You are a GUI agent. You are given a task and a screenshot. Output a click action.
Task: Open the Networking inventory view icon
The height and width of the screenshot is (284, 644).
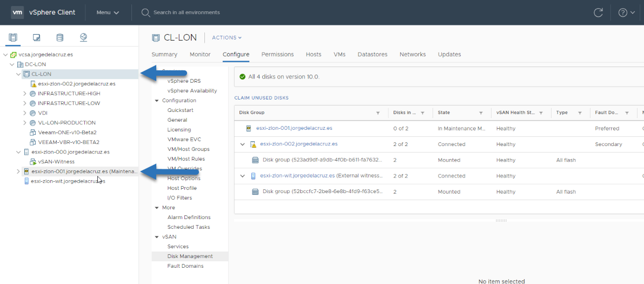tap(83, 38)
